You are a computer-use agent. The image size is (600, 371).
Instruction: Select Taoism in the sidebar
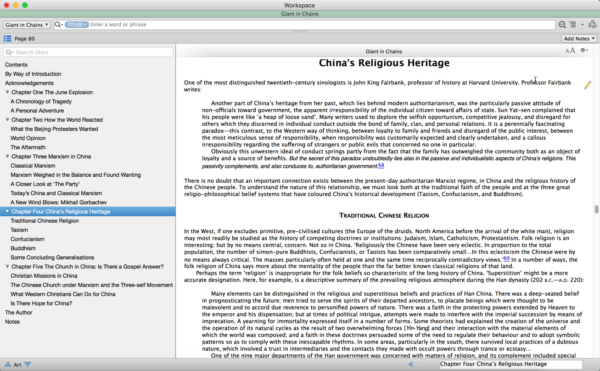[19, 230]
